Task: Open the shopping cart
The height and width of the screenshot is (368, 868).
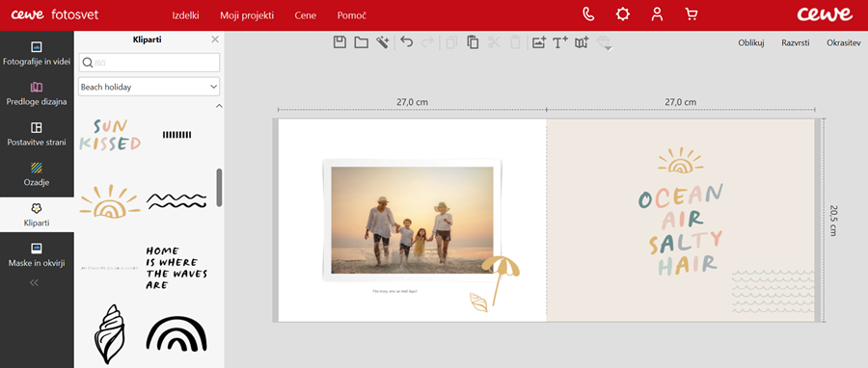Action: [691, 14]
